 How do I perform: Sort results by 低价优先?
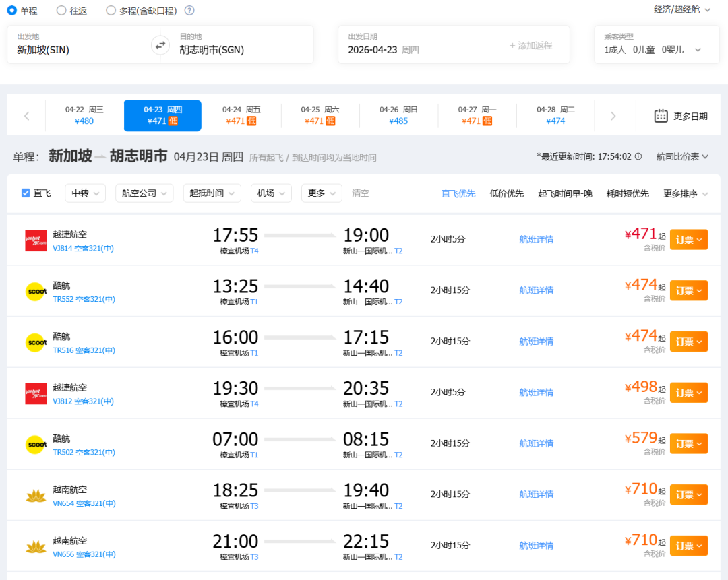(x=506, y=193)
